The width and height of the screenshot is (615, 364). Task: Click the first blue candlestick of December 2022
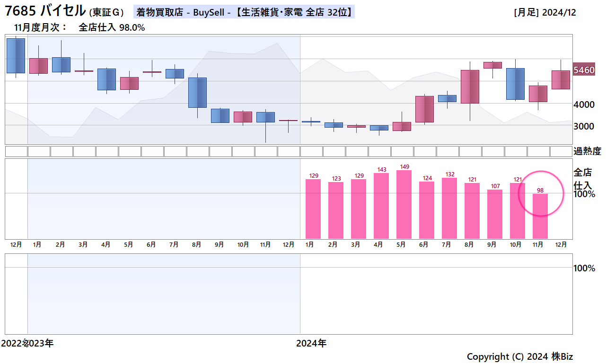pos(16,56)
